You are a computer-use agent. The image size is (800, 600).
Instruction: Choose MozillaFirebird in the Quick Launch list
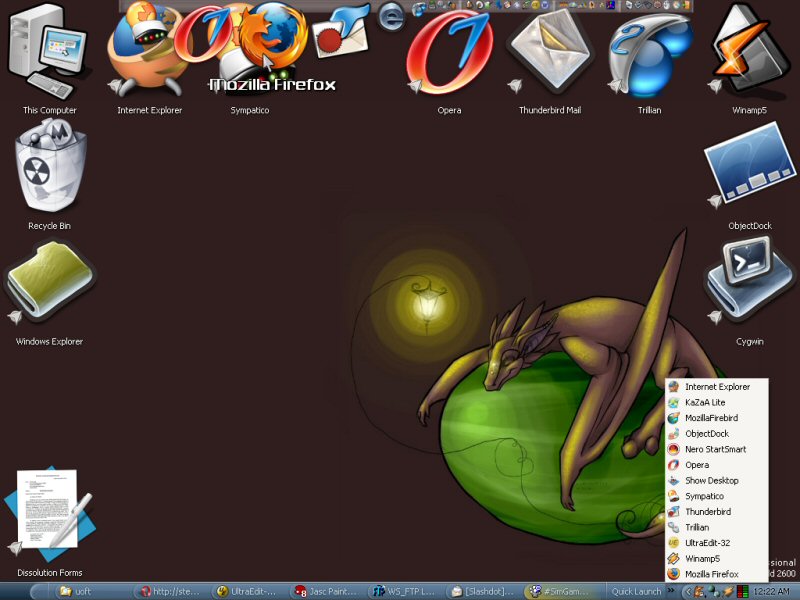710,417
